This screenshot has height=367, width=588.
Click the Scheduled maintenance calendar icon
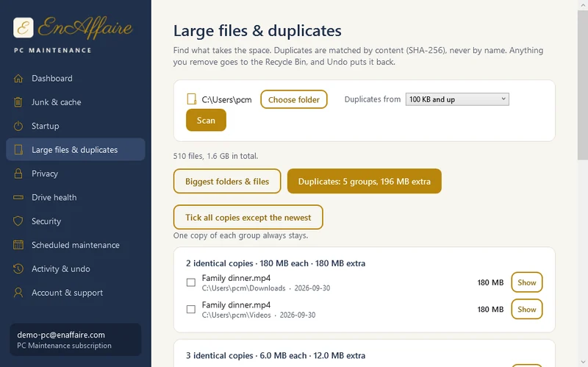[18, 245]
